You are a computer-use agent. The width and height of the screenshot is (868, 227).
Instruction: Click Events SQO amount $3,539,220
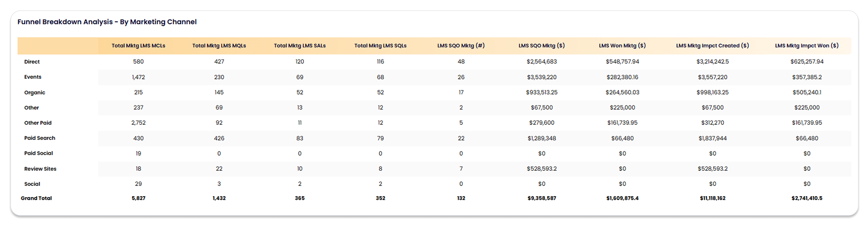[541, 77]
